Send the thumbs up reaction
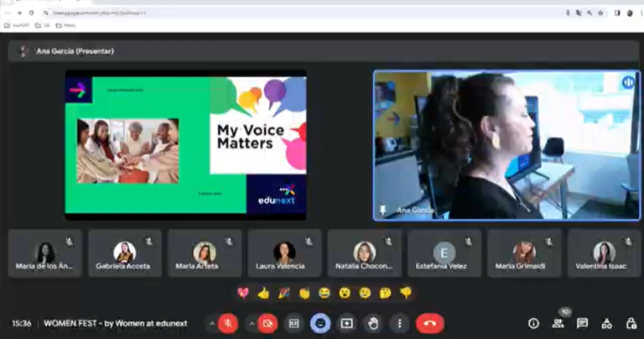The image size is (644, 339). click(x=263, y=293)
